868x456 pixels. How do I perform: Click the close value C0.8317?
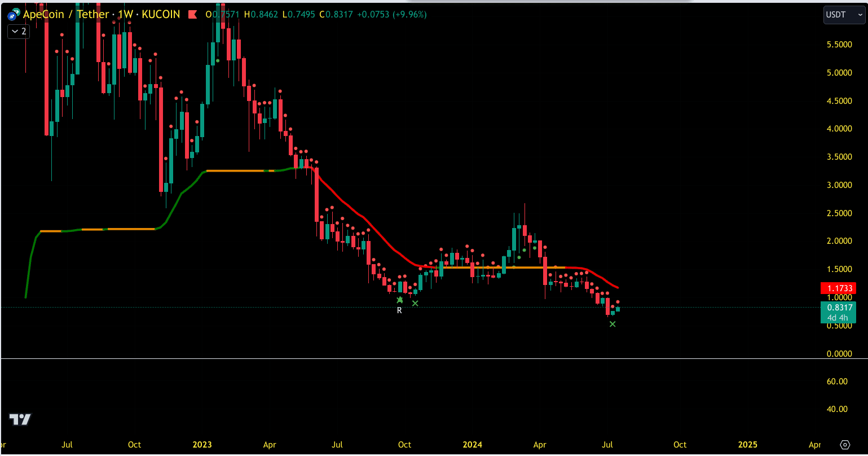pyautogui.click(x=336, y=14)
